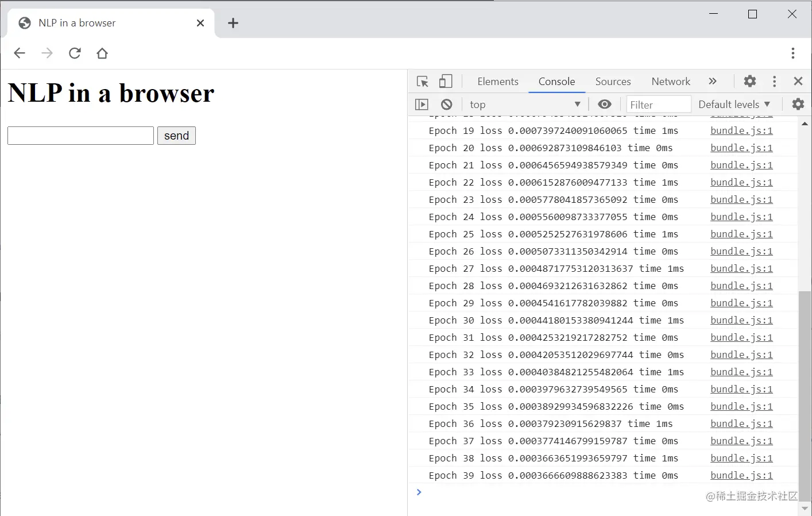The image size is (812, 516).
Task: Open the DevTools three-dot customize menu
Action: [x=774, y=81]
